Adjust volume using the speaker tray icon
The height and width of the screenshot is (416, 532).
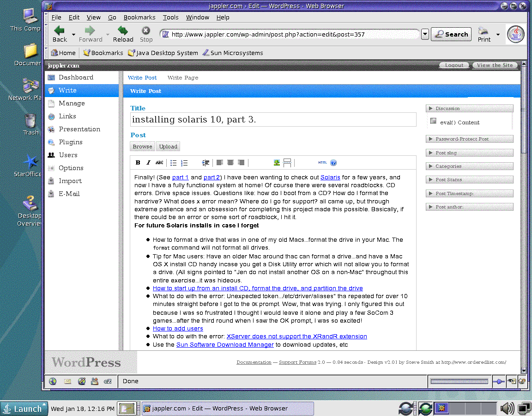point(508,408)
